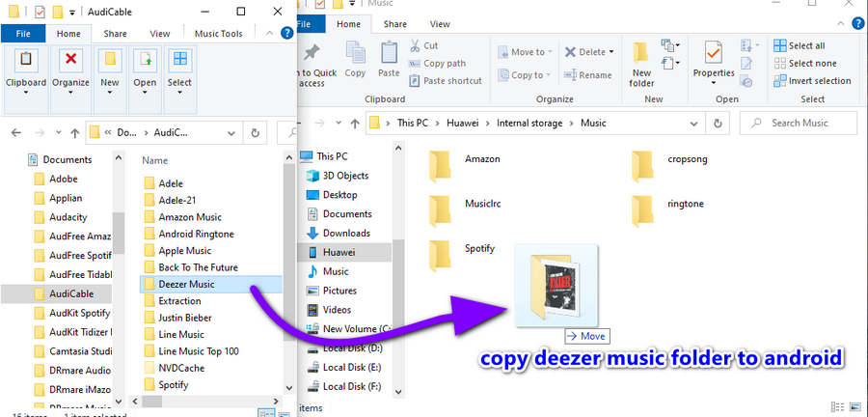Open the File tab in AudiCable window
Viewport: 868px width, 417px height.
pyautogui.click(x=23, y=34)
